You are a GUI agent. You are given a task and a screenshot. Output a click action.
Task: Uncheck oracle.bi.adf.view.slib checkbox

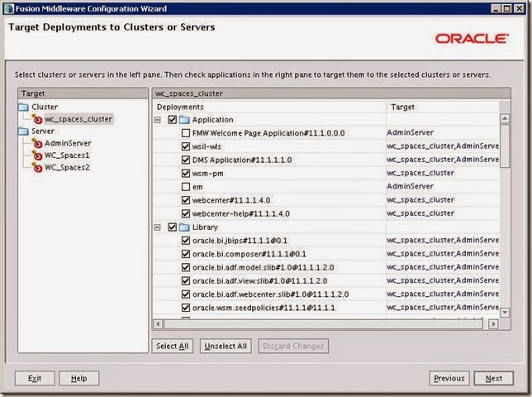coord(186,281)
